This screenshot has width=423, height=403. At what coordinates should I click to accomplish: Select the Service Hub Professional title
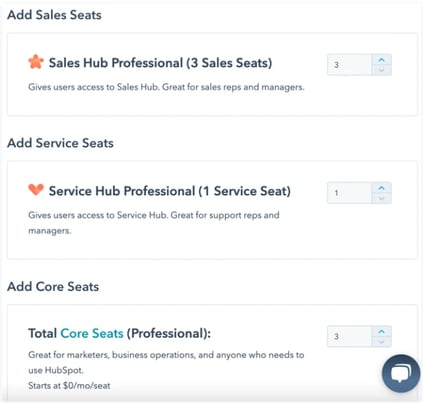(170, 191)
